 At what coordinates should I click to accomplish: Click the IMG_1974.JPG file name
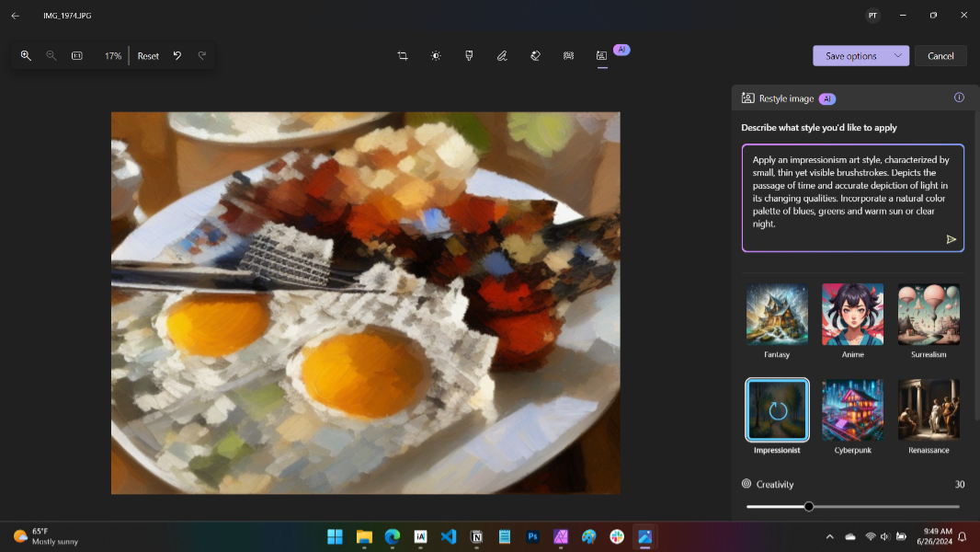(67, 16)
